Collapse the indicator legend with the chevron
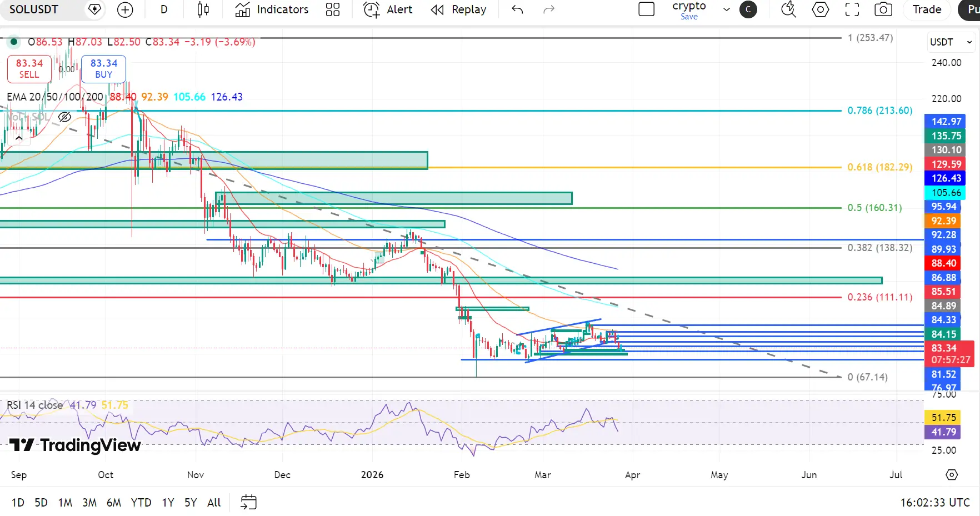Viewport: 980px width, 516px height. (19, 138)
